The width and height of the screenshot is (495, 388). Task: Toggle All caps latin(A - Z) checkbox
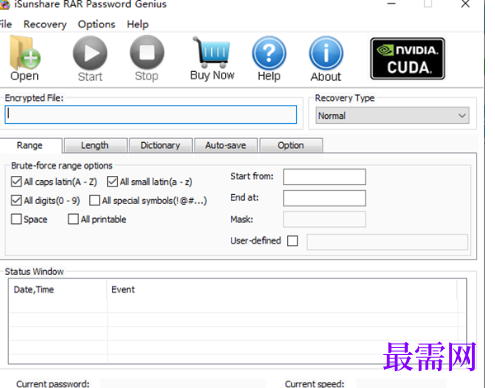coord(16,182)
